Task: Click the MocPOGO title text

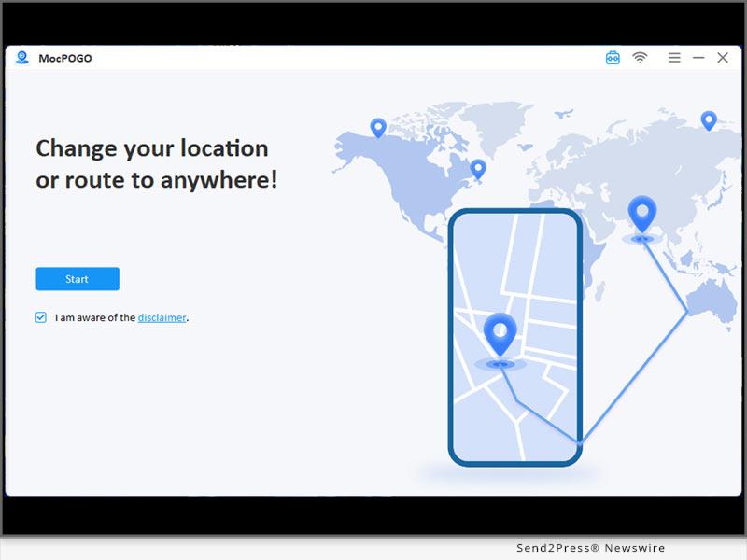Action: point(65,58)
